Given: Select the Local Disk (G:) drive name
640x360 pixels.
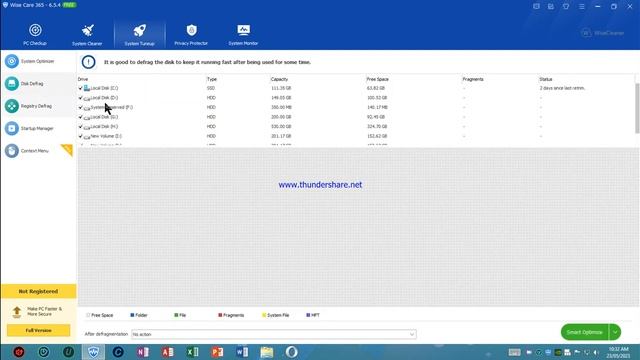Looking at the screenshot, I should click(x=104, y=117).
